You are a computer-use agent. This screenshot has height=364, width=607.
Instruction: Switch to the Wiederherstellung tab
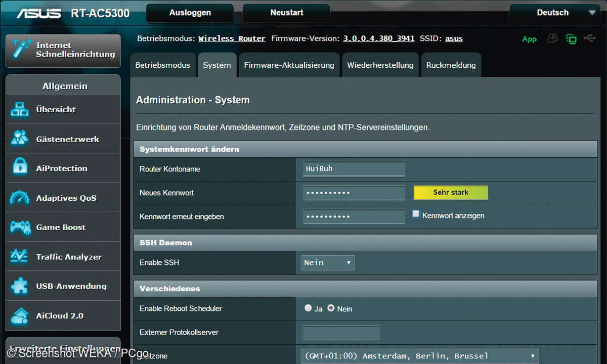(380, 65)
